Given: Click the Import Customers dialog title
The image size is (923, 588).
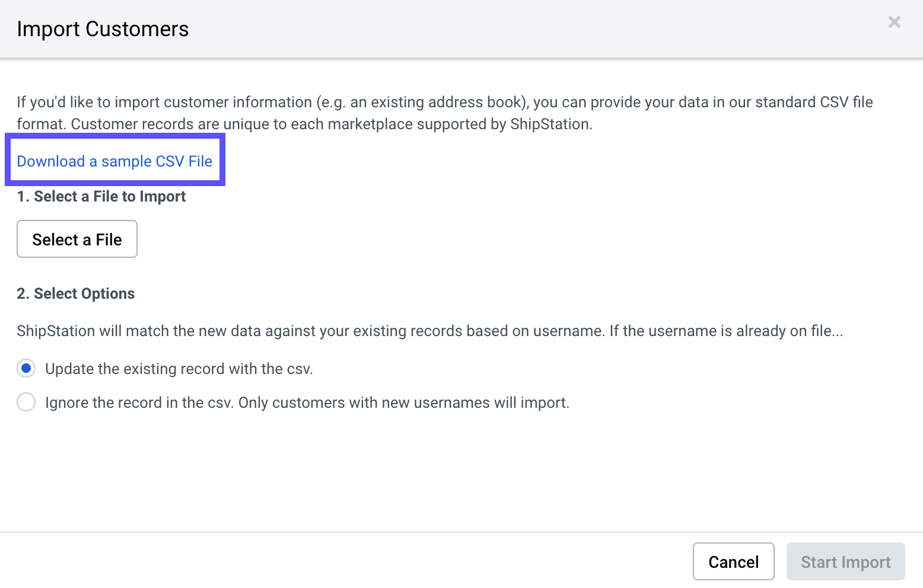Looking at the screenshot, I should click(103, 29).
